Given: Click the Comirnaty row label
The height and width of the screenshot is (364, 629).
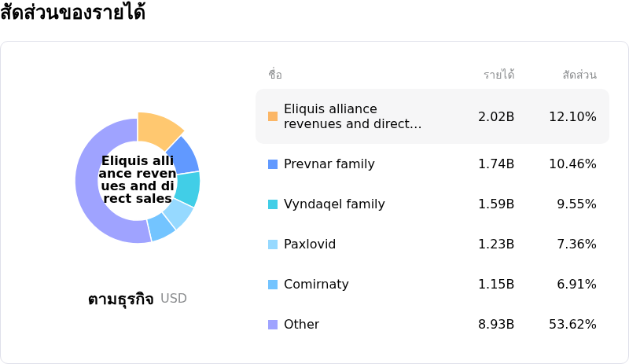Looking at the screenshot, I should click(x=316, y=285).
